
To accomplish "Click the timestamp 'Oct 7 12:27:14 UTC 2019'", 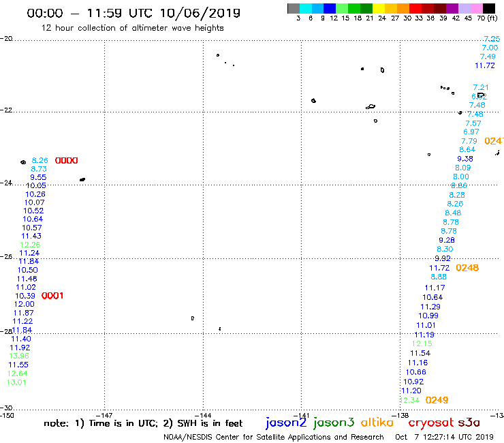I will 444,437.
